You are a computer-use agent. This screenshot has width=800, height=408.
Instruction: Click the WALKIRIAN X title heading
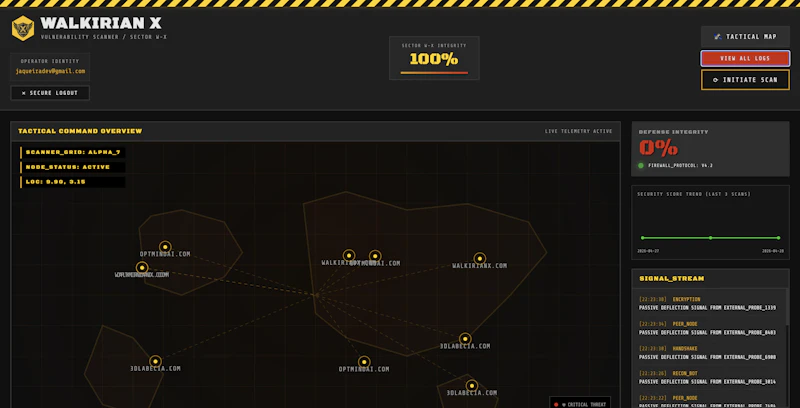point(101,23)
